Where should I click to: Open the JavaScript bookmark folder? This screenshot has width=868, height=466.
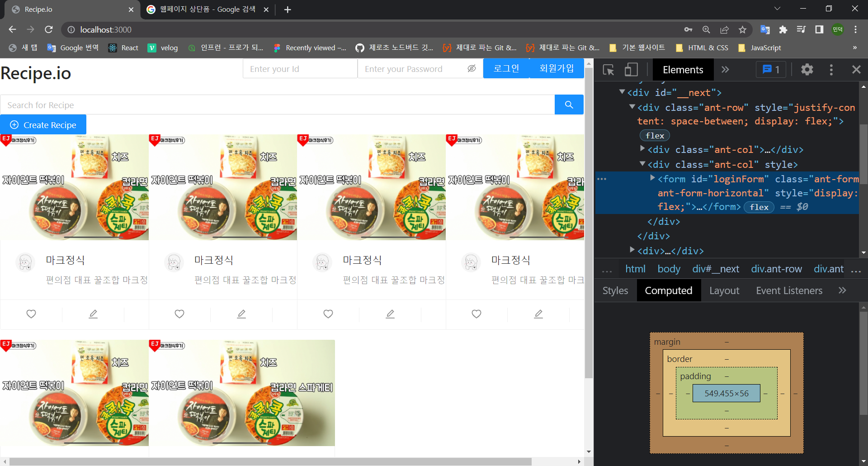759,48
